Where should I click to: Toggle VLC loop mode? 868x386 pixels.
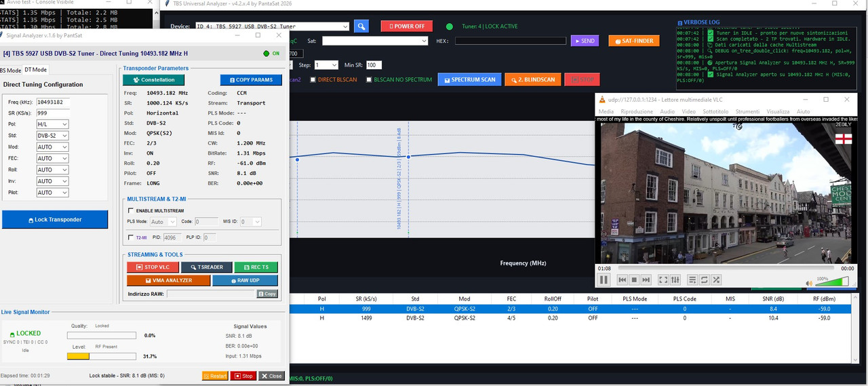(x=704, y=279)
